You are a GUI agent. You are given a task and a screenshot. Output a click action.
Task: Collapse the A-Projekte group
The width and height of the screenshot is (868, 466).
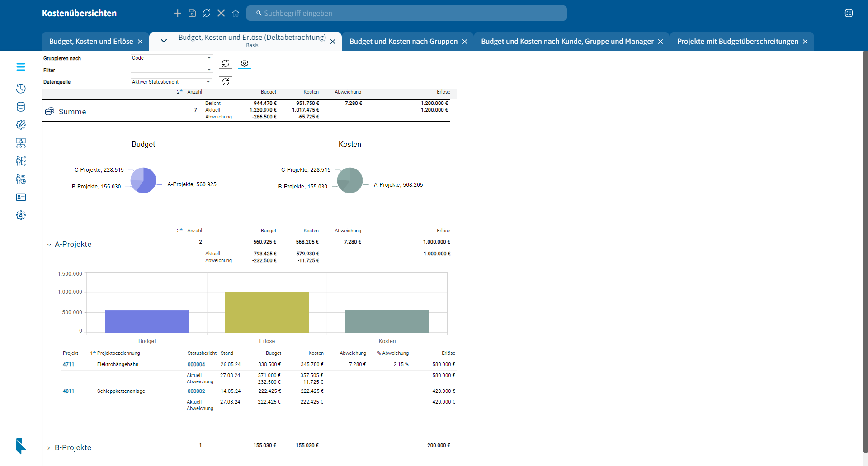[x=49, y=245]
